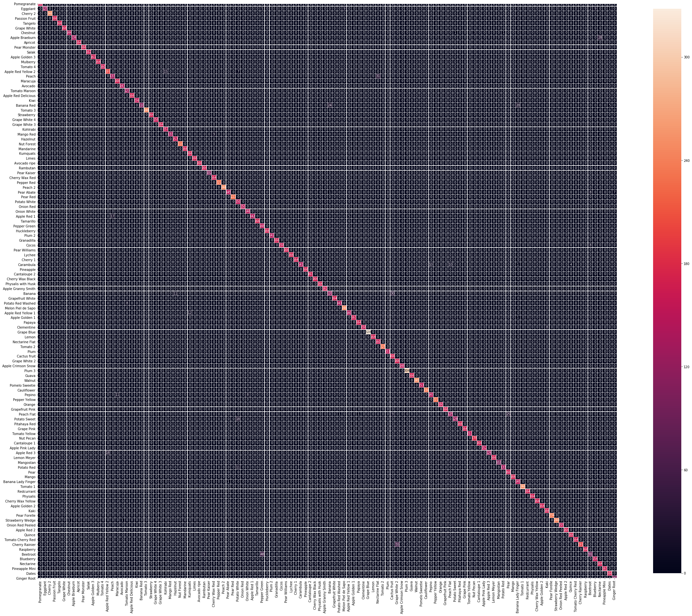Select the Plum 3 diagonal cell showing 304
Viewport: 692px width, 616px height.
click(407, 370)
